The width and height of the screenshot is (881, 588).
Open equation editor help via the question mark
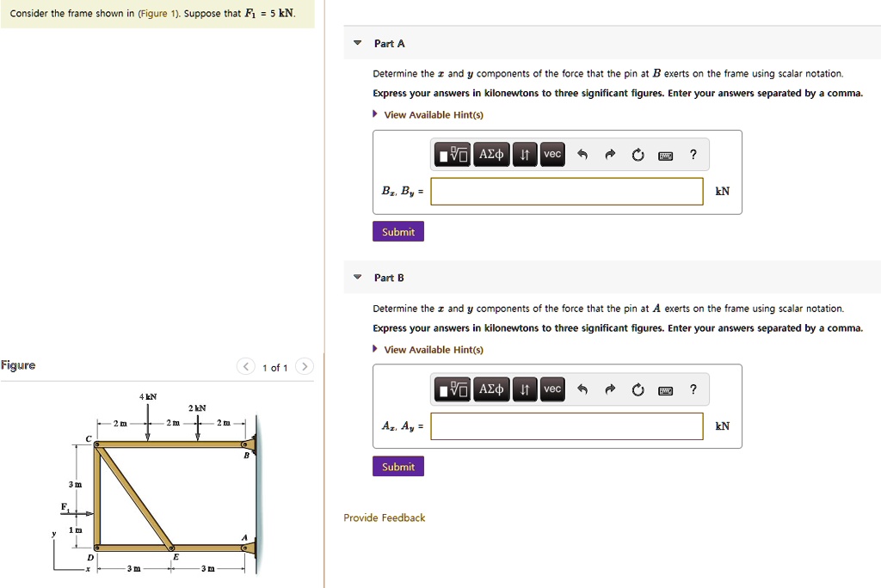(693, 154)
